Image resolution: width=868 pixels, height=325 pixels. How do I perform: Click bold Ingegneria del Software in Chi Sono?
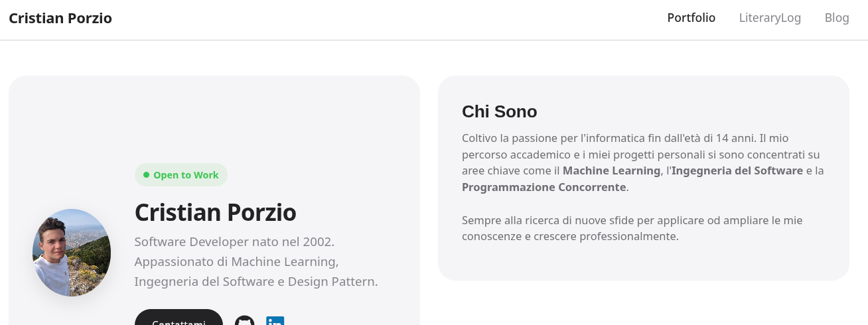click(737, 171)
